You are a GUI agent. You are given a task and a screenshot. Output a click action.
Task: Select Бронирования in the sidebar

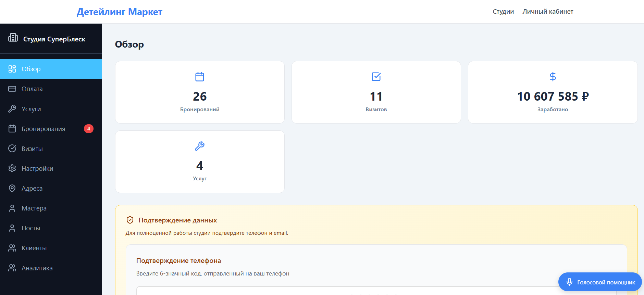(51, 129)
